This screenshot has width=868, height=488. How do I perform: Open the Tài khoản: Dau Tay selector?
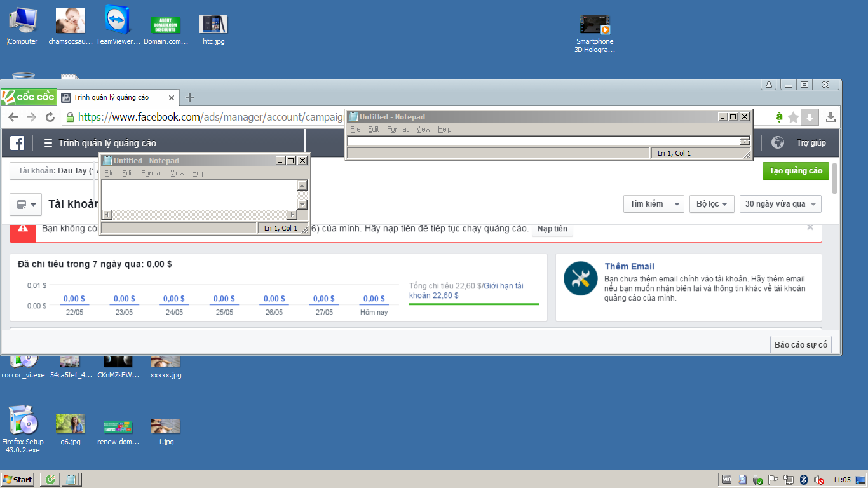[x=55, y=171]
